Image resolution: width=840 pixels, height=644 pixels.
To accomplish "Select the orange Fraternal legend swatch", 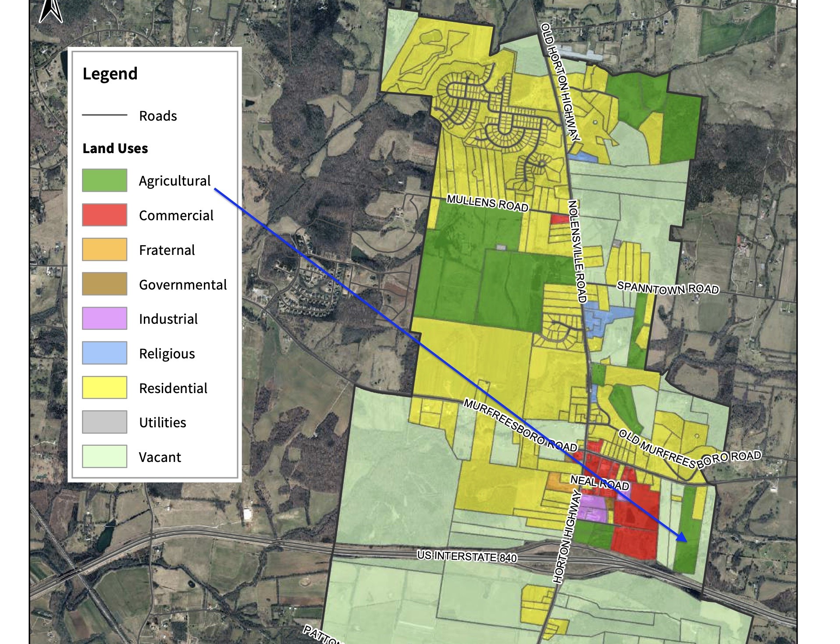I will [x=104, y=250].
